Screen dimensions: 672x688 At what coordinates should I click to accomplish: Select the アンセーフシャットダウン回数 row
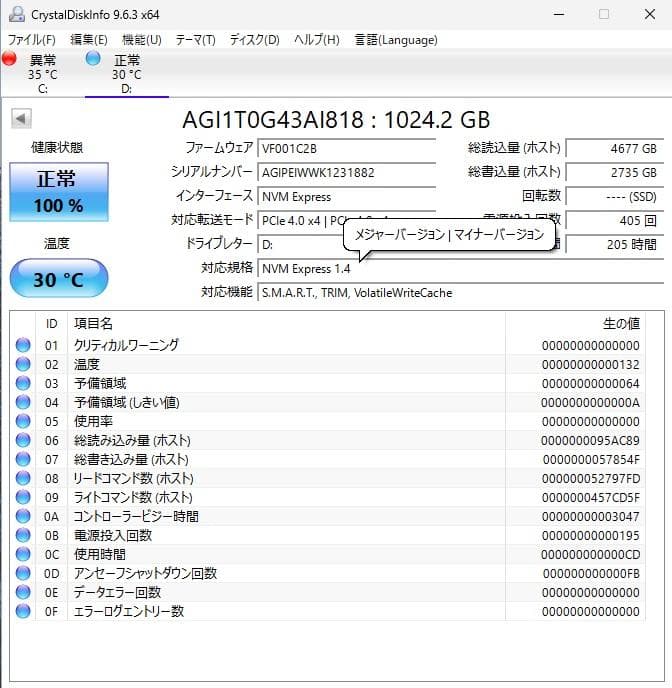coord(328,573)
